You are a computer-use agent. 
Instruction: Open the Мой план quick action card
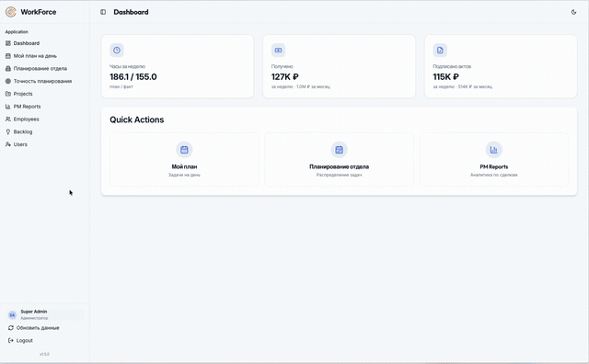(x=184, y=160)
